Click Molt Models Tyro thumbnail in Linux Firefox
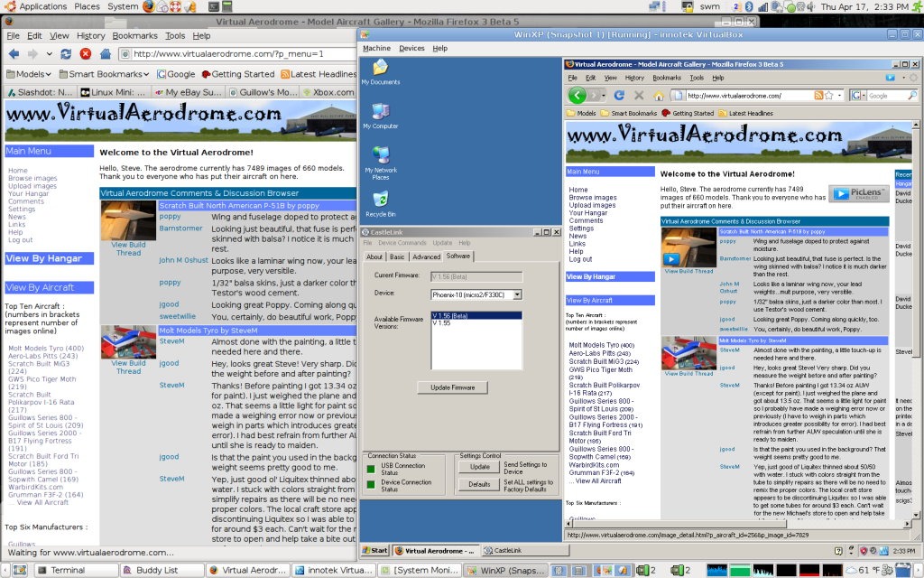 (128, 341)
